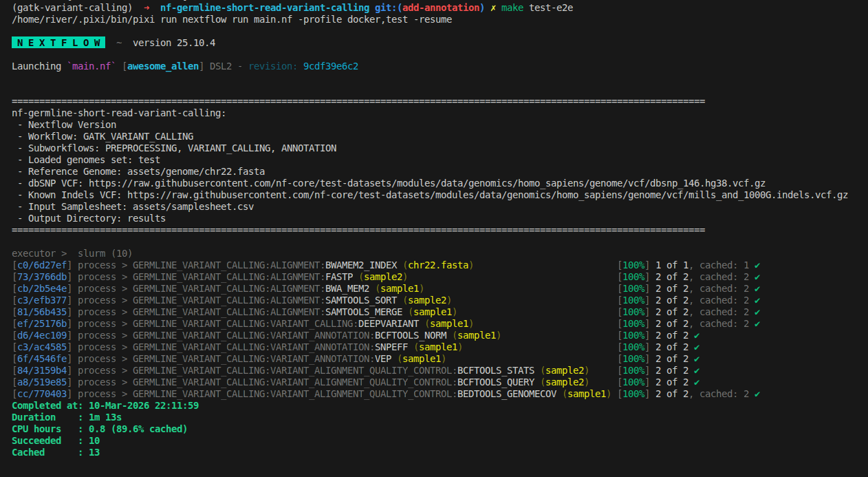Open the dbSNP VCF GitHub URL
The image size is (868, 477).
click(x=426, y=183)
